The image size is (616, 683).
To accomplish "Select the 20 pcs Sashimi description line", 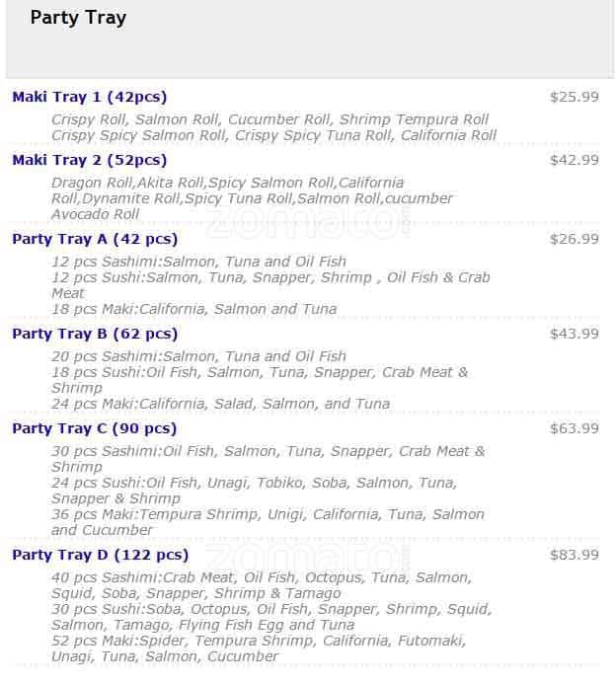I will [x=198, y=356].
